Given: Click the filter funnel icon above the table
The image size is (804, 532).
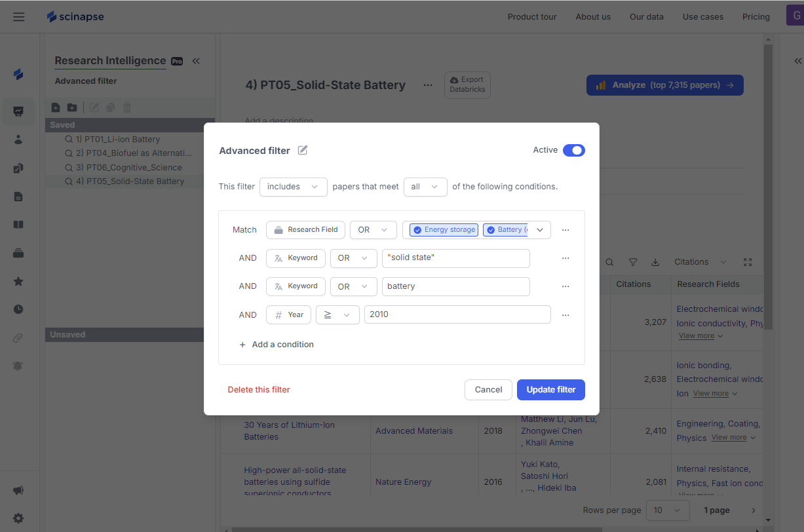Looking at the screenshot, I should [x=633, y=262].
